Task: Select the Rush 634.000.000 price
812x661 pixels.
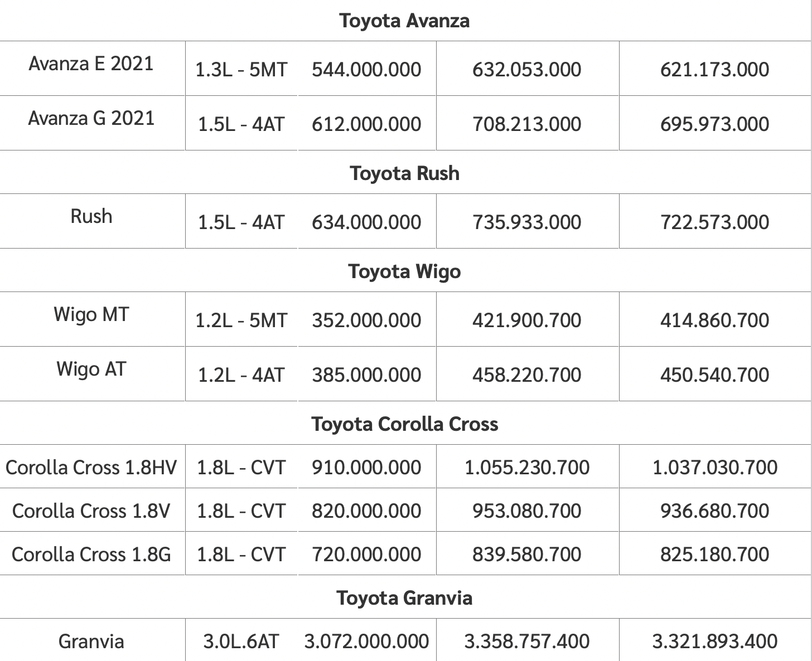Action: (x=366, y=222)
